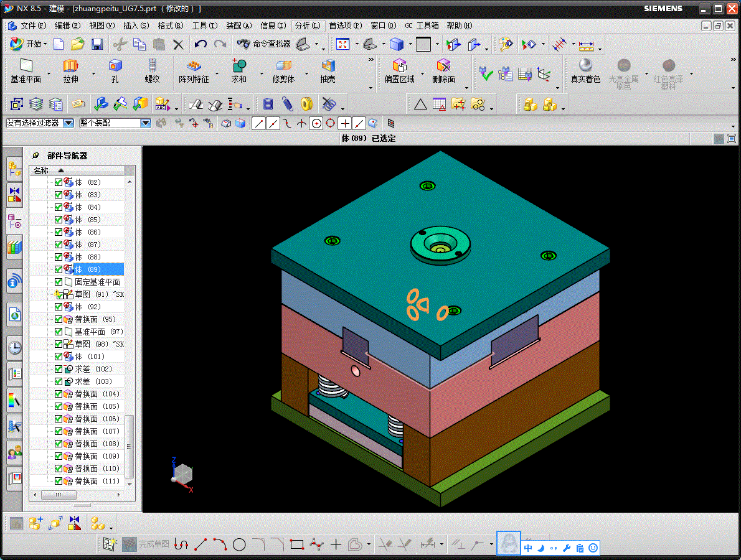Toggle the 基准平面 (97) checkbox
The height and width of the screenshot is (560, 741).
click(x=59, y=332)
